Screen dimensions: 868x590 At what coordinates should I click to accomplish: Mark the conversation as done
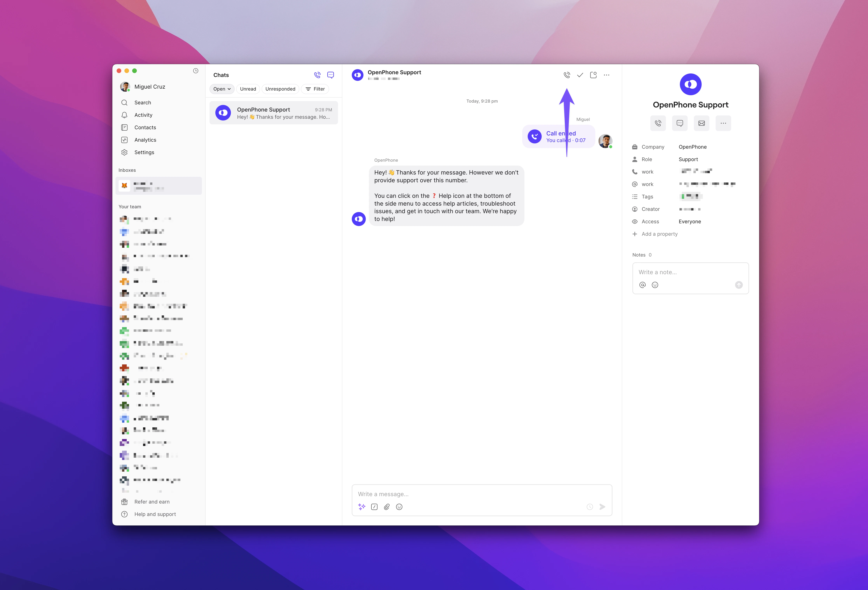(580, 75)
